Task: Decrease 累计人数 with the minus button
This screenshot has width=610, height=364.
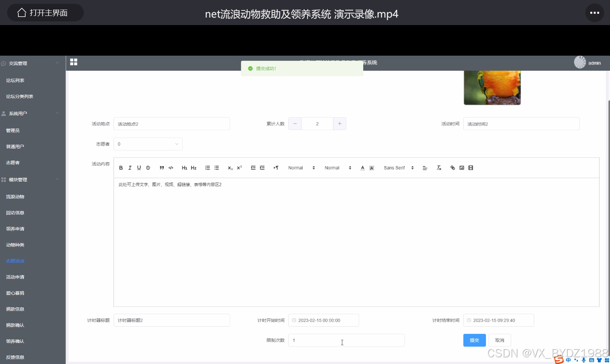Action: (x=295, y=124)
